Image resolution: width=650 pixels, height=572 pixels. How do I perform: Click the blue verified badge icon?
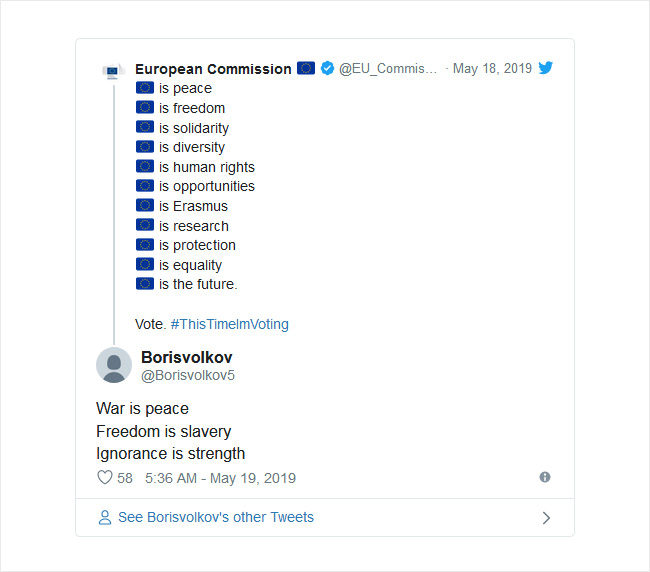tap(327, 68)
